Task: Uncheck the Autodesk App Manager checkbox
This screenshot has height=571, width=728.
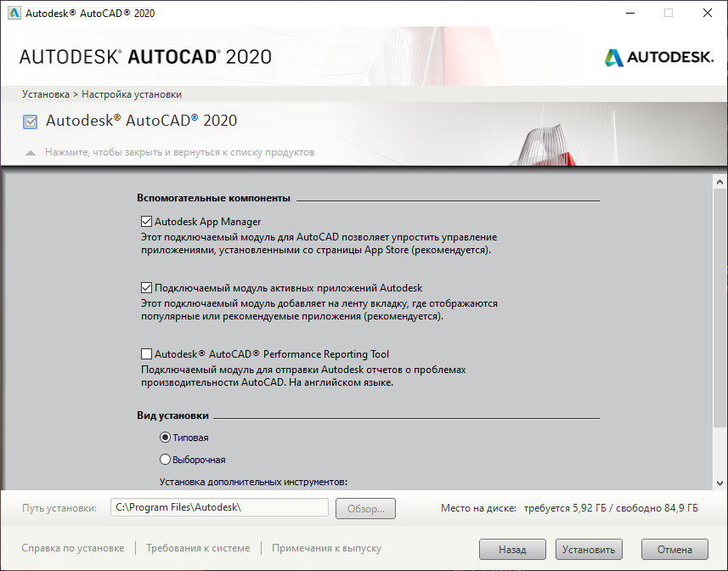Action: click(x=146, y=222)
